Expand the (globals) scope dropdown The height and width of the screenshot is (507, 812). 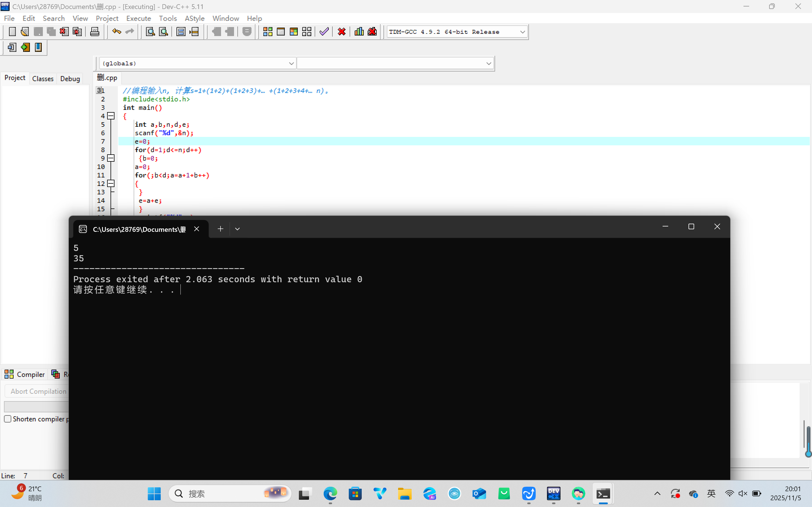click(x=291, y=63)
